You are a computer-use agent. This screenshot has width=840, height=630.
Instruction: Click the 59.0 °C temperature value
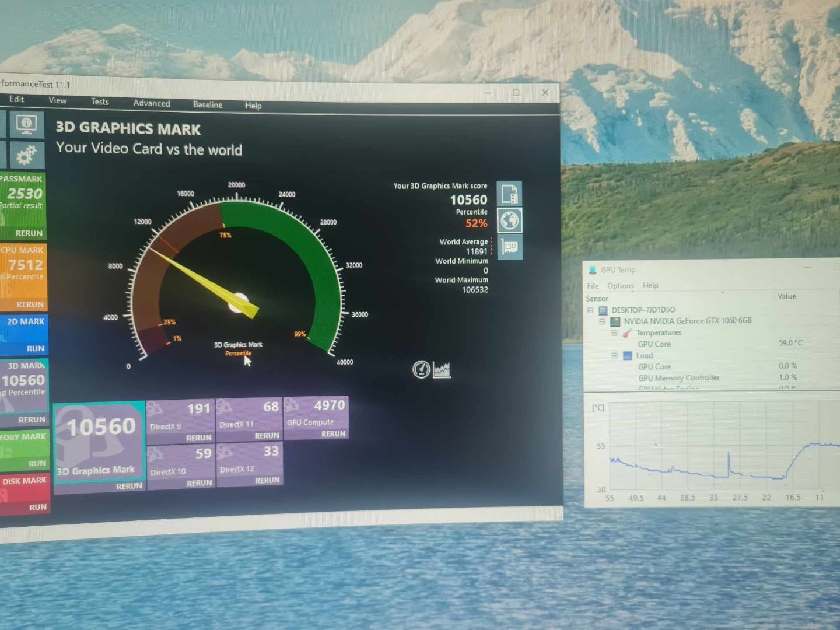[790, 342]
